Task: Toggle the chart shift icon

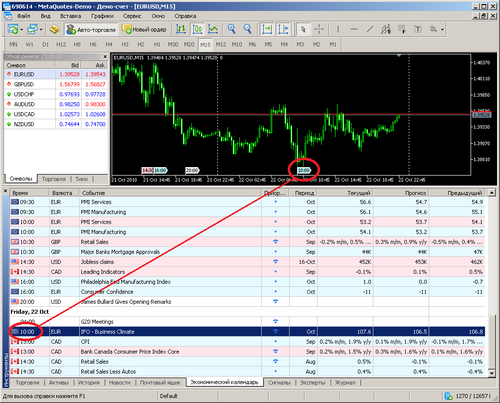Action: [x=283, y=29]
